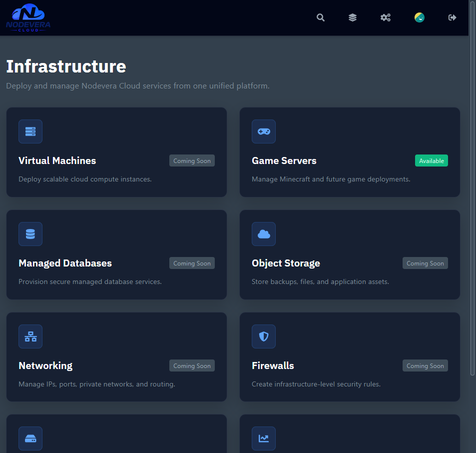Screen dimensions: 476x453
Task: Click the Object Storage cloud icon
Action: coord(264,234)
